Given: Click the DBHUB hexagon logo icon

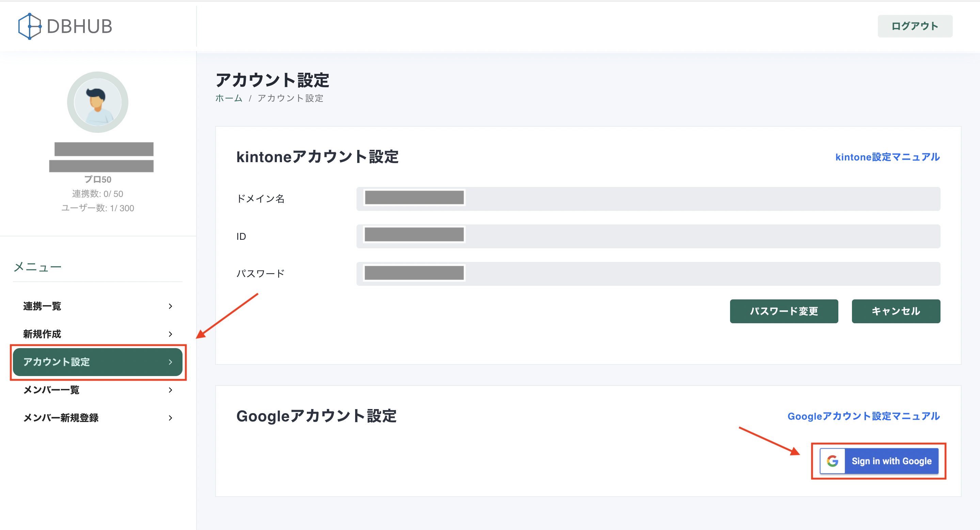Looking at the screenshot, I should tap(29, 26).
